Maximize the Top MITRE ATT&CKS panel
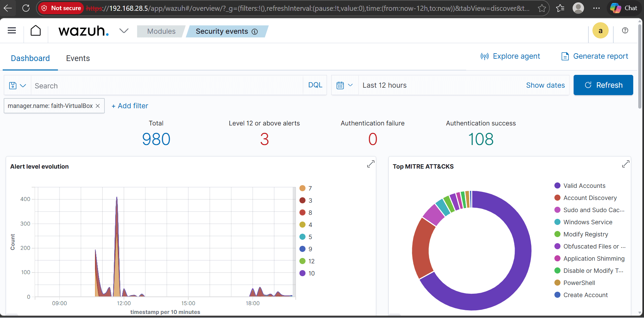This screenshot has height=318, width=644. [x=626, y=164]
